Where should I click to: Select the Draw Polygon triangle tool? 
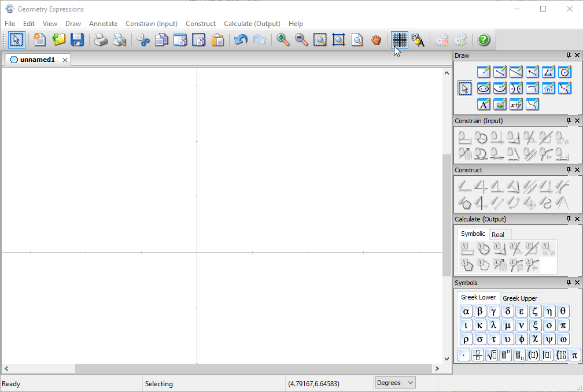coord(548,72)
